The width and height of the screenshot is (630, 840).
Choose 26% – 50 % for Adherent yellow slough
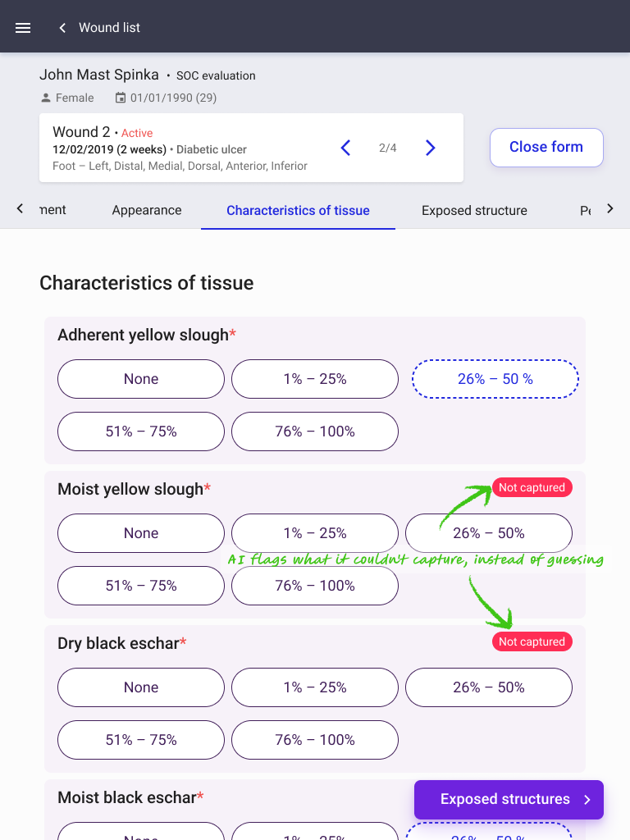coord(495,379)
